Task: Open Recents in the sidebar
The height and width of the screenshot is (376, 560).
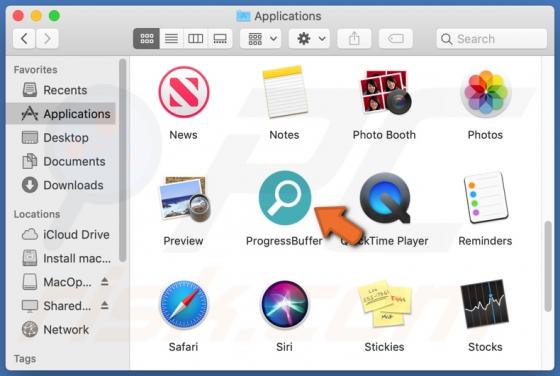Action: tap(61, 90)
